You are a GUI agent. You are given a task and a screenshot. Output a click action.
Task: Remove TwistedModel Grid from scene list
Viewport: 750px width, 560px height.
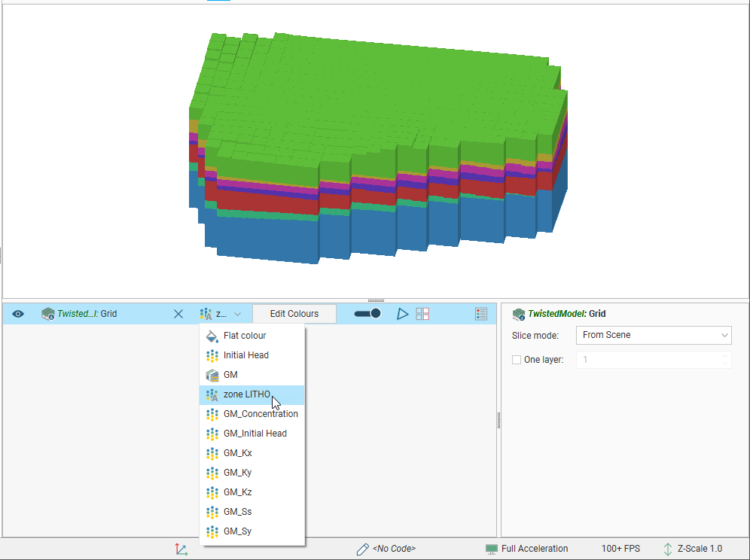178,314
